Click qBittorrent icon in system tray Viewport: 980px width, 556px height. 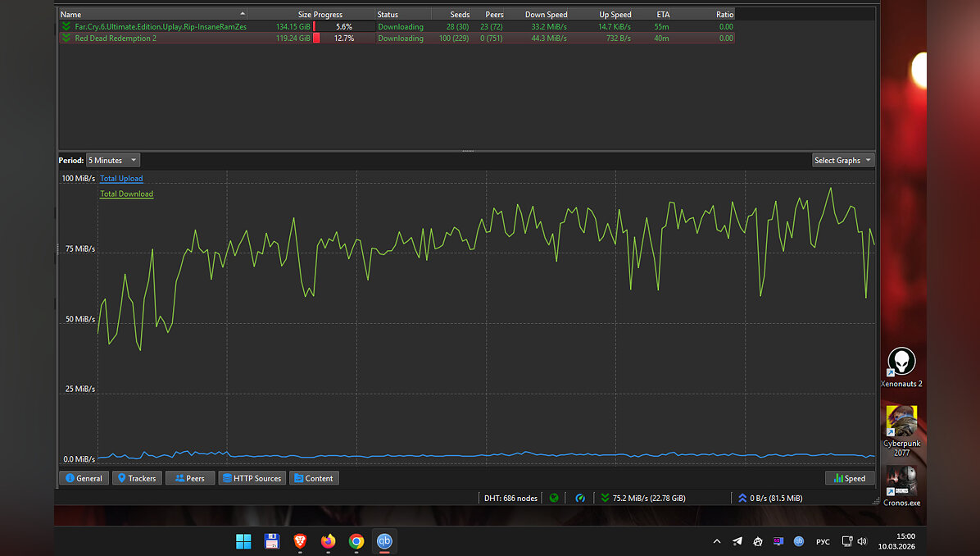pyautogui.click(x=799, y=541)
